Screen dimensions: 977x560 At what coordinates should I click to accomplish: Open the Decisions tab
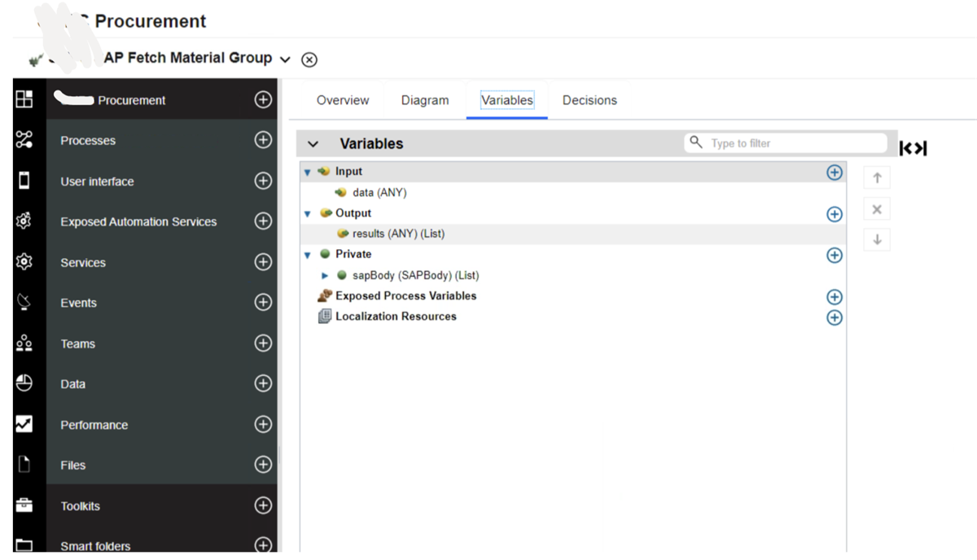pyautogui.click(x=589, y=100)
